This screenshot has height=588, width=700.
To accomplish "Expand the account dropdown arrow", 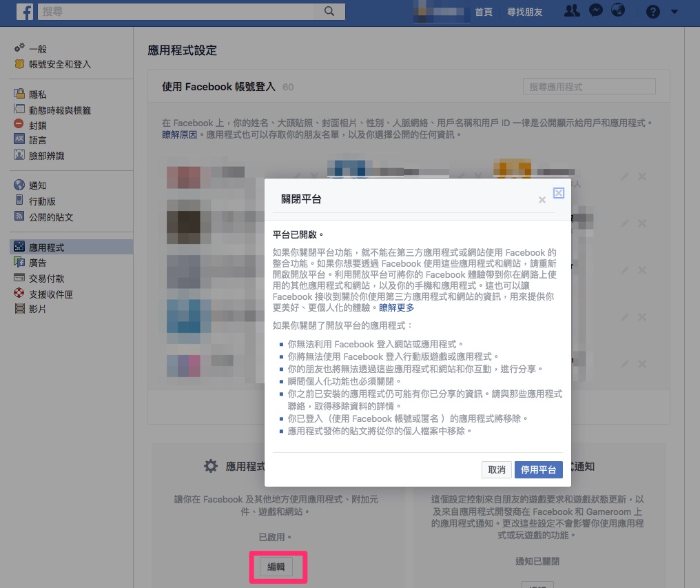I will tap(673, 12).
